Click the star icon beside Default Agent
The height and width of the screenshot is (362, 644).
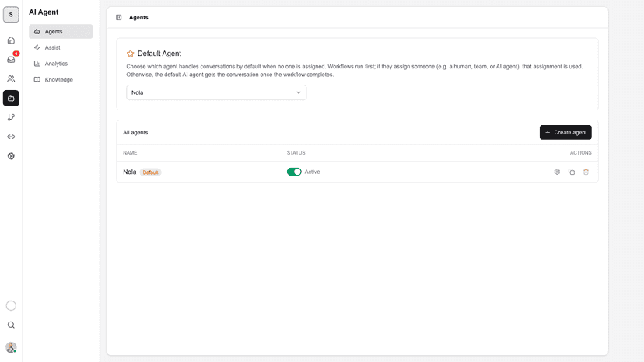click(130, 54)
